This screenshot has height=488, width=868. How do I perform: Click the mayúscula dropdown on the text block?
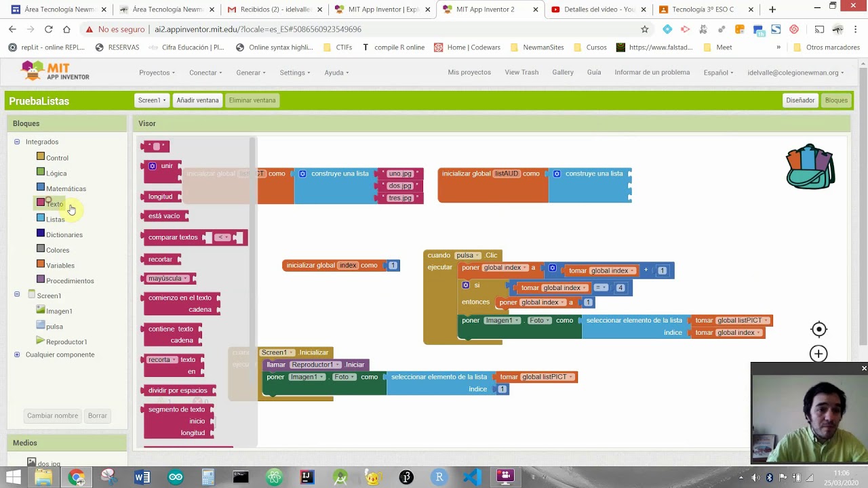point(167,279)
